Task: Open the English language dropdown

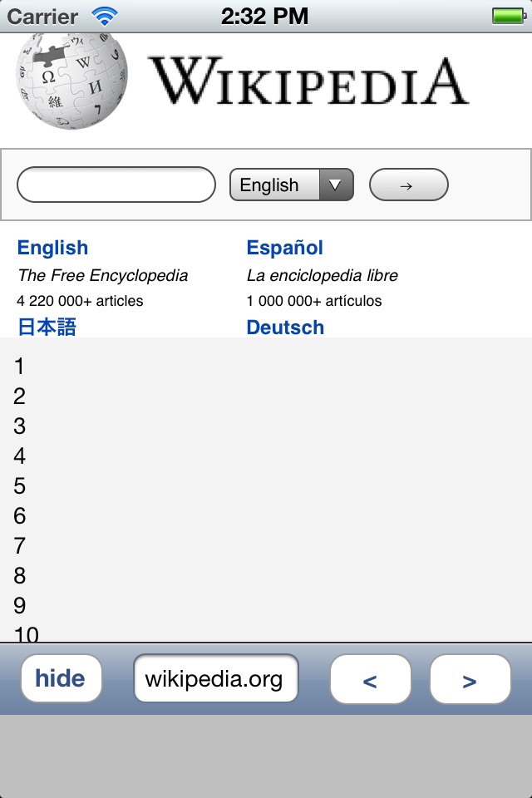Action: [292, 185]
